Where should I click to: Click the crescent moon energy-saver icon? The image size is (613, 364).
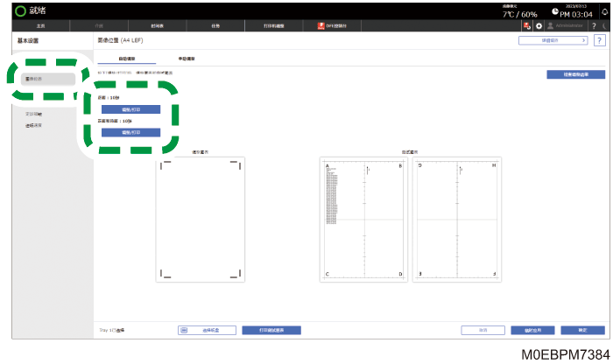pos(605,25)
